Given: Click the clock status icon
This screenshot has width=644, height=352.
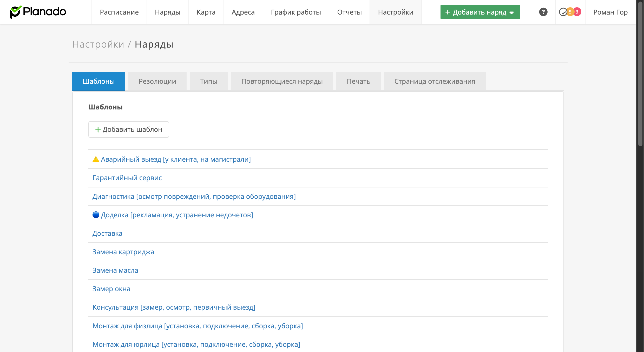Looking at the screenshot, I should click(x=563, y=12).
